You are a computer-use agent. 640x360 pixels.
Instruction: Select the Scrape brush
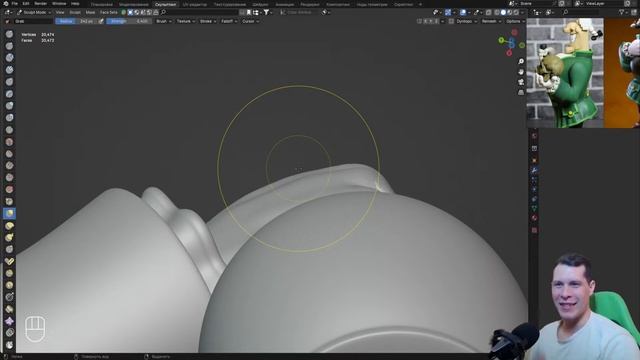pos(9,178)
